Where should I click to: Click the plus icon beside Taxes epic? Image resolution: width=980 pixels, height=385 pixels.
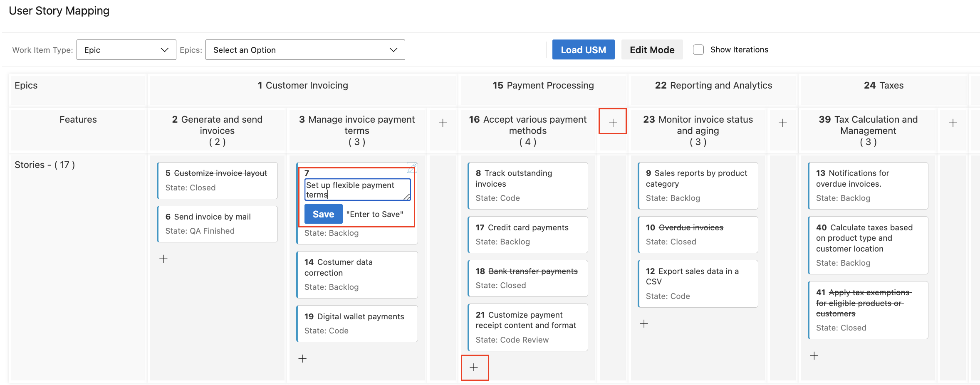pos(953,122)
